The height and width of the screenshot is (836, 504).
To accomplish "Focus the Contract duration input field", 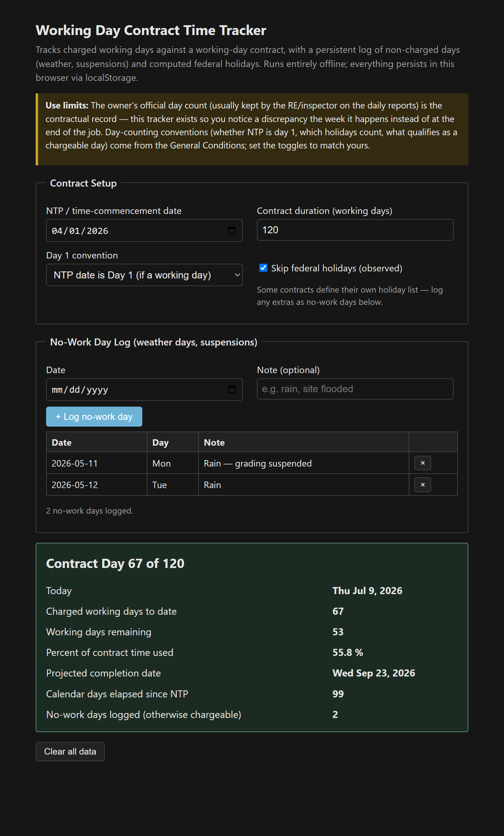I will coord(355,230).
